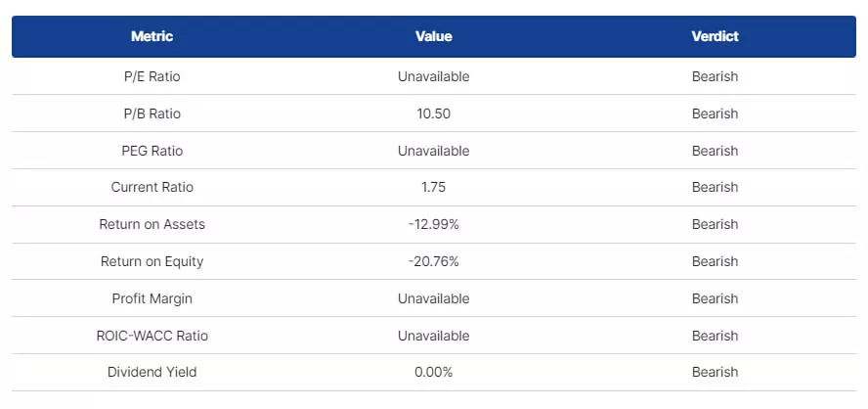Viewport: 868px width, 409px height.
Task: Click the Return on Assets label
Action: 152,224
